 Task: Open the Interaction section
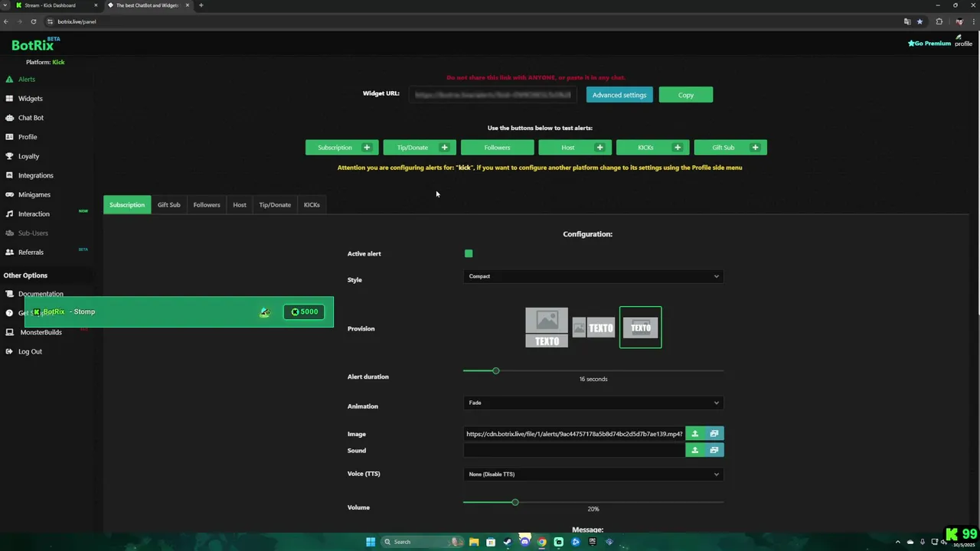[x=34, y=214]
